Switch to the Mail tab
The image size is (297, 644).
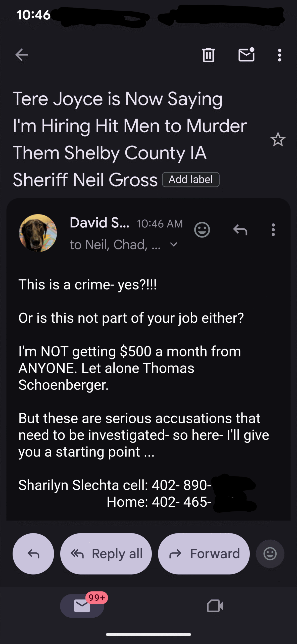pos(82,606)
